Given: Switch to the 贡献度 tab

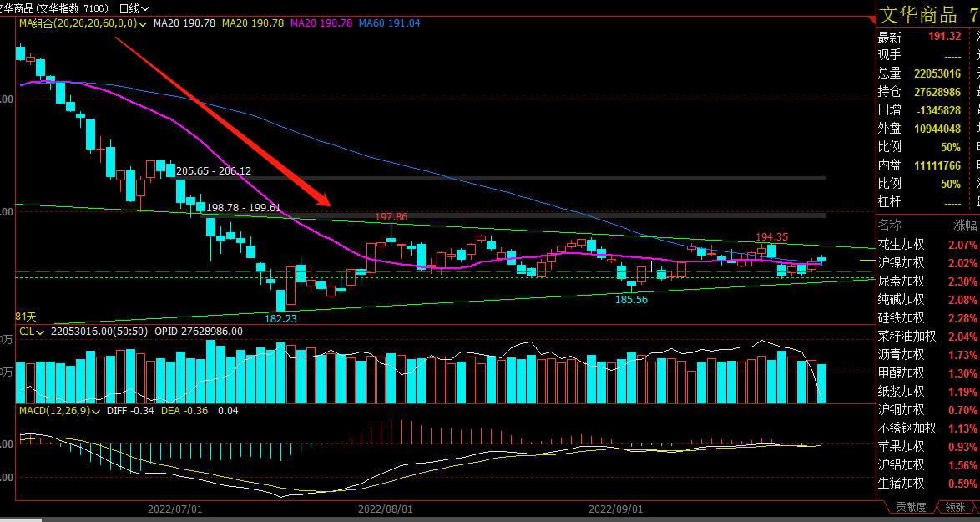Looking at the screenshot, I should pyautogui.click(x=911, y=507).
